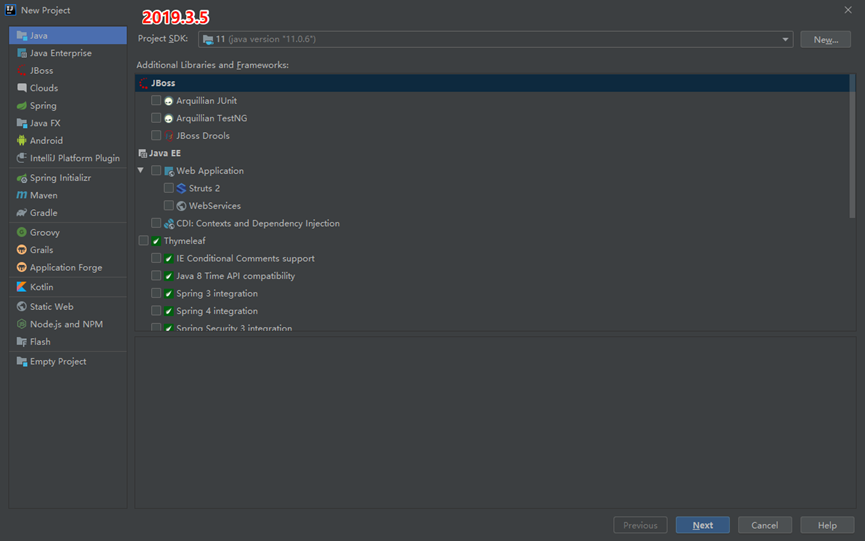This screenshot has width=865, height=541.
Task: Select the Java FX icon
Action: coord(22,123)
